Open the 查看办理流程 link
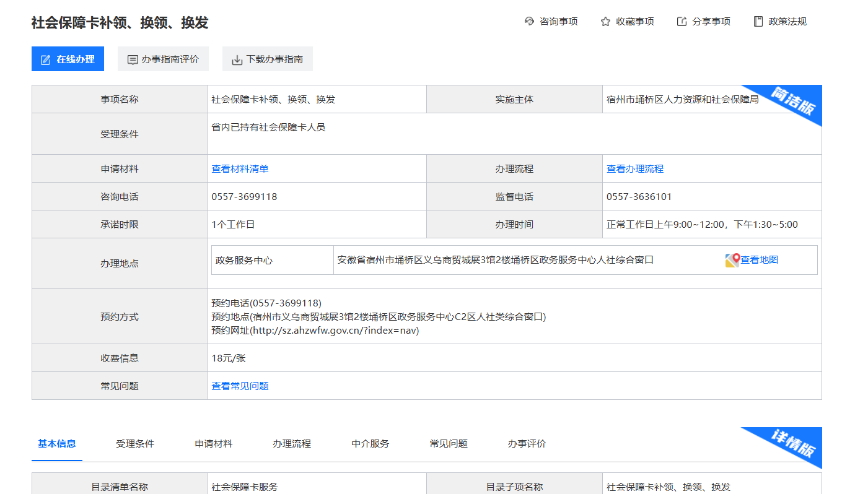 point(635,168)
